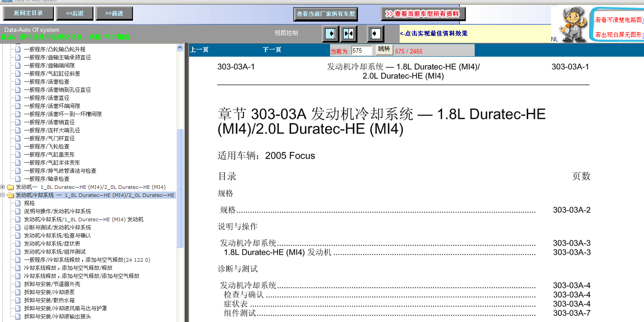Open tree item 一般程序/气缸盖变形
The width and height of the screenshot is (644, 322).
tap(49, 155)
